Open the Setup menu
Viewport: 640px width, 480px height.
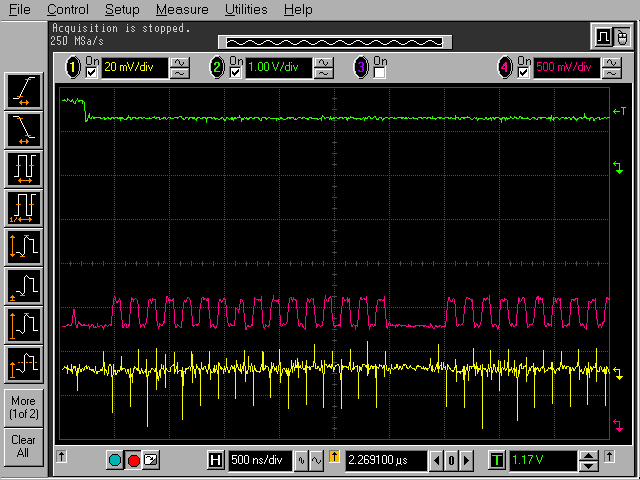pos(122,9)
